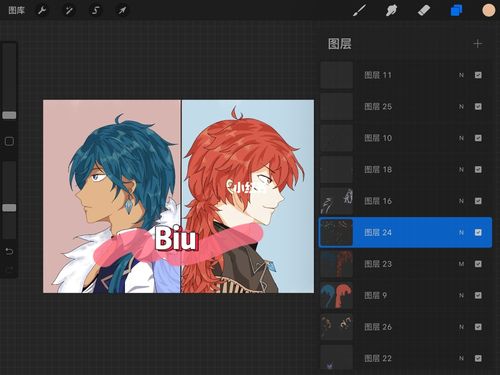Viewport: 500px width, 375px height.
Task: Add a new layer with plus
Action: 478,44
